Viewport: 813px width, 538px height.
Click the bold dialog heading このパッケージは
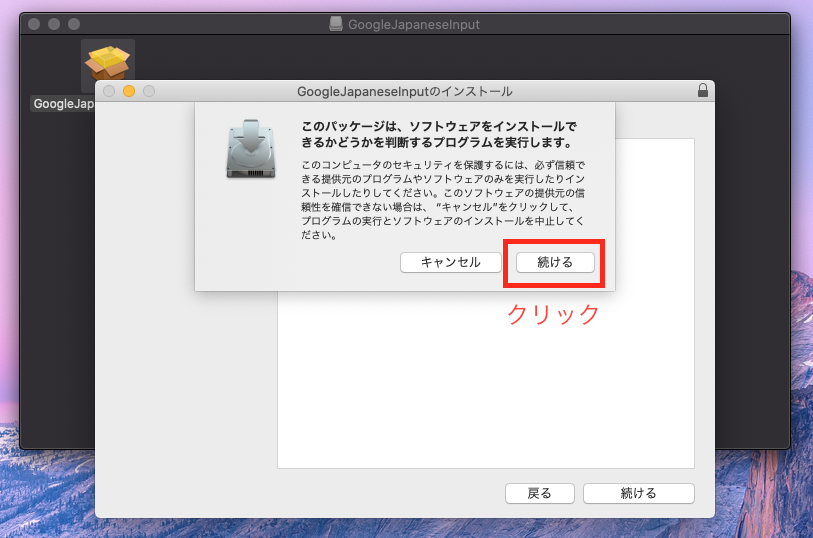click(439, 134)
